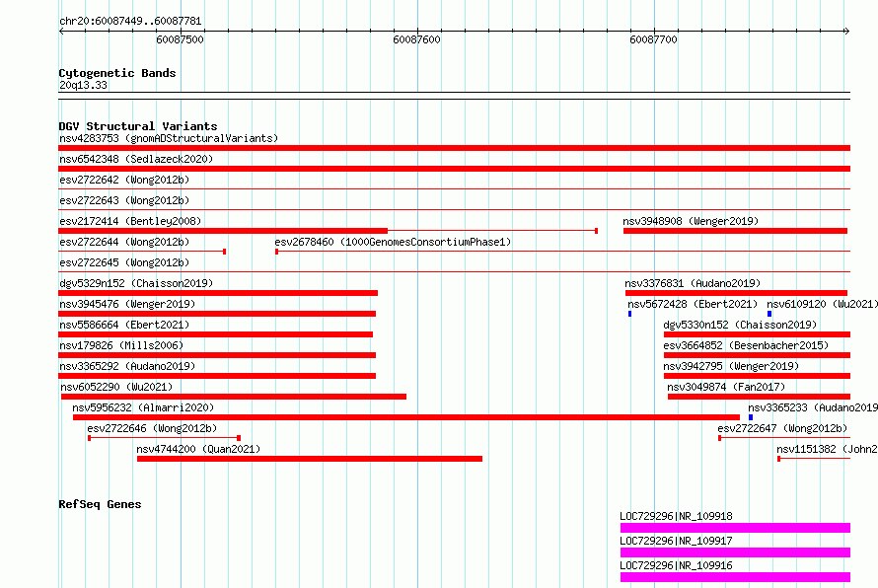Click nsv3376831 (Audano2019) variant label
This screenshot has width=878, height=588.
click(x=693, y=283)
